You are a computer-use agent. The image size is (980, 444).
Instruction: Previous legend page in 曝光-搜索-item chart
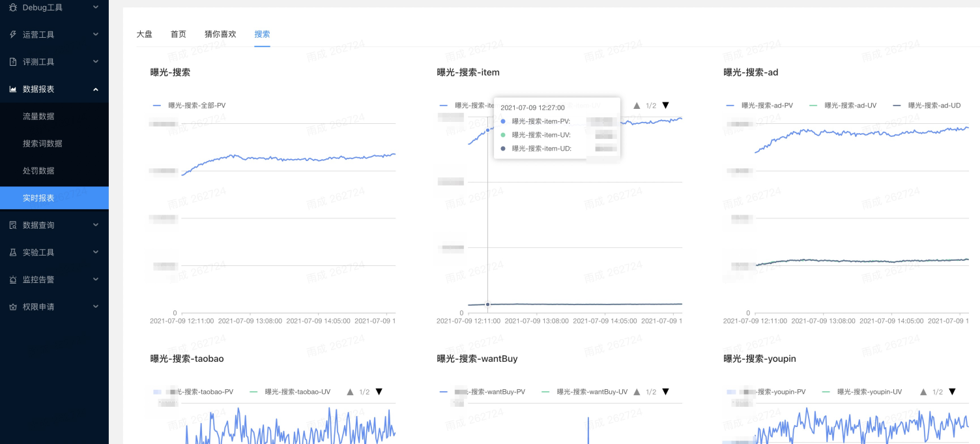click(637, 105)
